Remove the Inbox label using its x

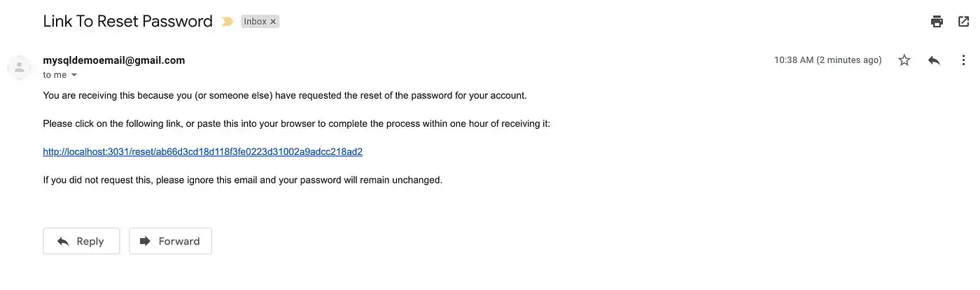click(x=273, y=22)
